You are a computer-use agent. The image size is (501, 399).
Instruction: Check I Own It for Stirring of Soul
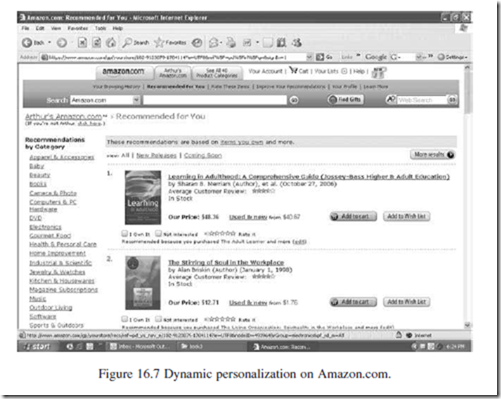124,319
